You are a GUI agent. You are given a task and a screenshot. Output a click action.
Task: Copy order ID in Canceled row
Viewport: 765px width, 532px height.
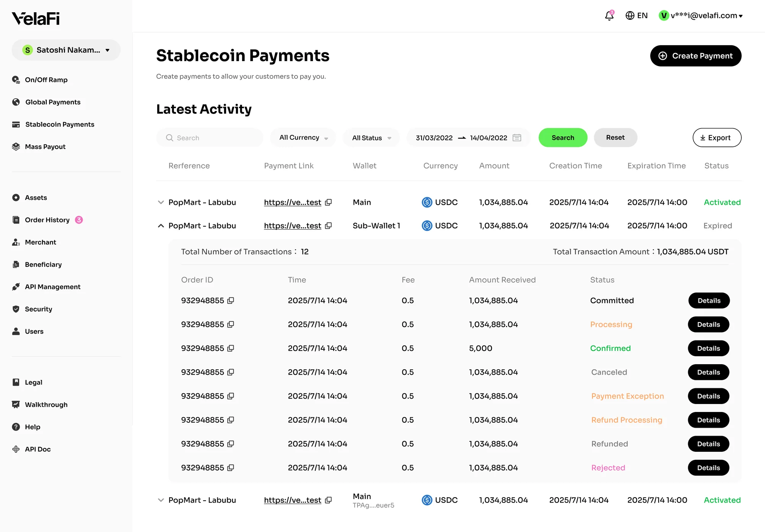tap(231, 372)
